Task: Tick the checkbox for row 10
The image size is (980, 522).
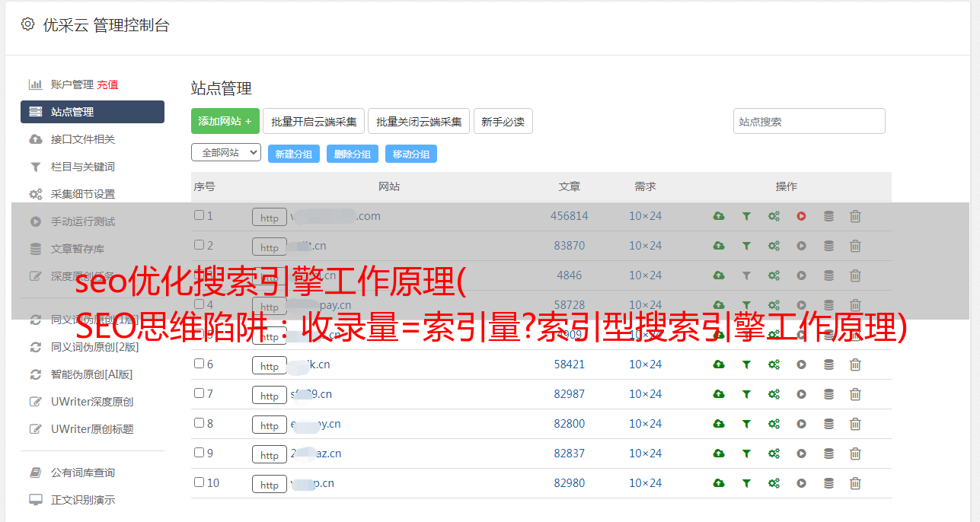Action: click(199, 482)
